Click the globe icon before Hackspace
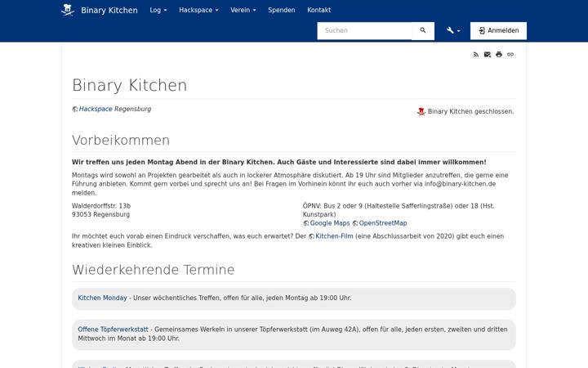The height and width of the screenshot is (368, 588). point(75,110)
